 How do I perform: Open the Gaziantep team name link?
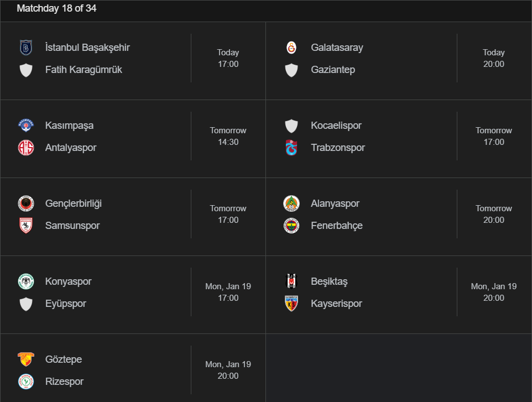tap(333, 70)
